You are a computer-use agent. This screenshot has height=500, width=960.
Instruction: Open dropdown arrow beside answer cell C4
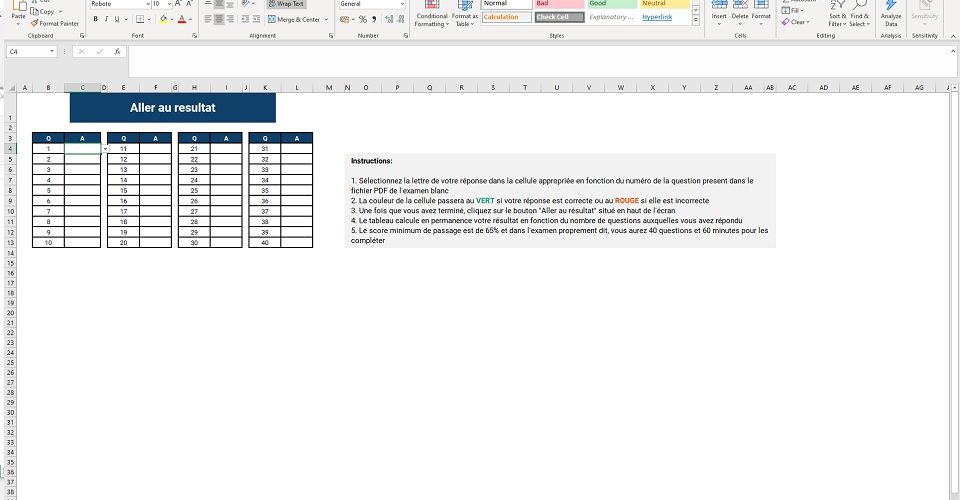coord(105,149)
